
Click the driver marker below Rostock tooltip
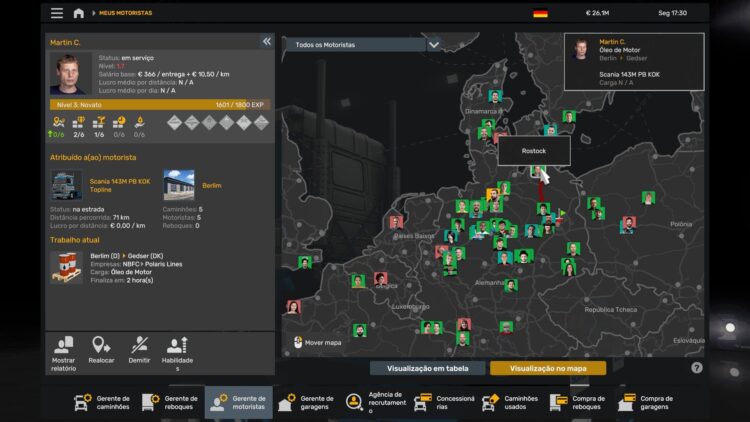tap(537, 171)
